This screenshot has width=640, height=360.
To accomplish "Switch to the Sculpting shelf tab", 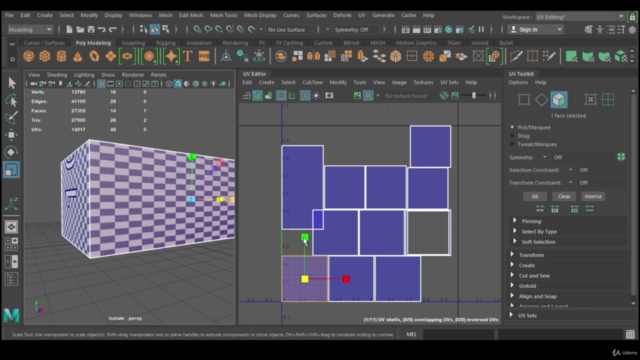I will pos(133,42).
